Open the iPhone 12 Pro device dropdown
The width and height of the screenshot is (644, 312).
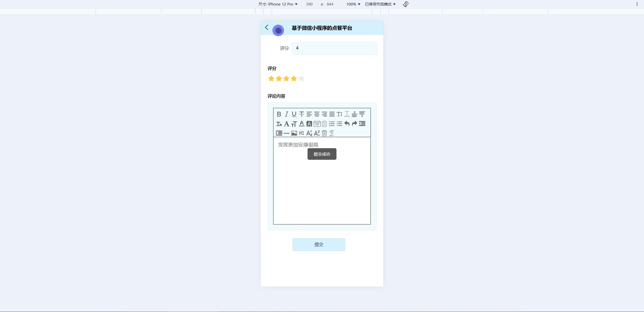pos(278,4)
